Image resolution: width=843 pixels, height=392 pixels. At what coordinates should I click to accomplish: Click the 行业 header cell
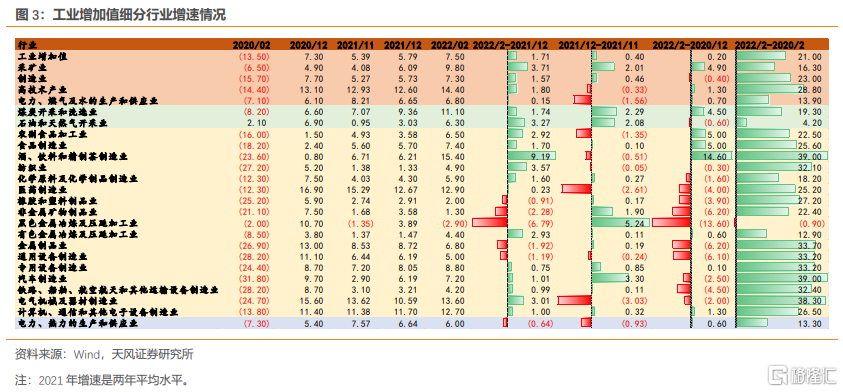point(25,45)
